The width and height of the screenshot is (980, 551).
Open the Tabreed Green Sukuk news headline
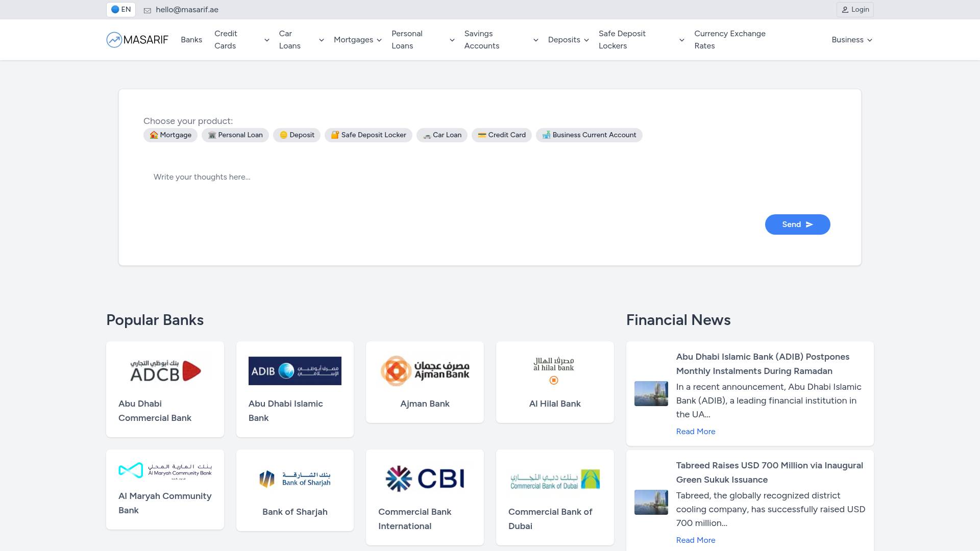769,472
